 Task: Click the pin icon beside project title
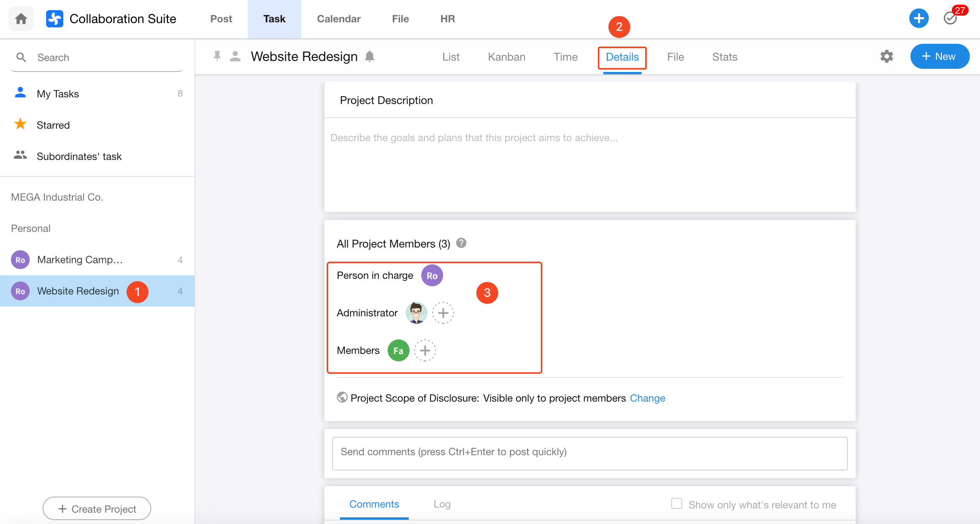point(217,56)
